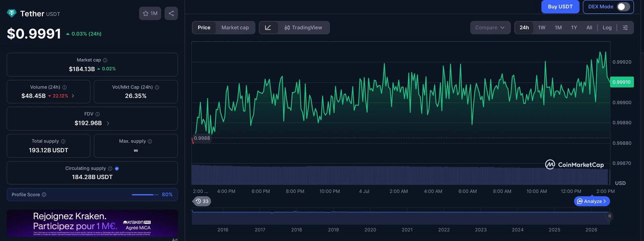Click the $0.9991 price value
The image size is (644, 241).
[x=34, y=34]
